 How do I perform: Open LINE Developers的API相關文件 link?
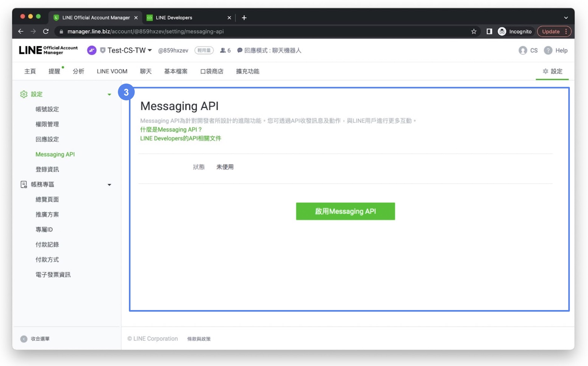[181, 138]
